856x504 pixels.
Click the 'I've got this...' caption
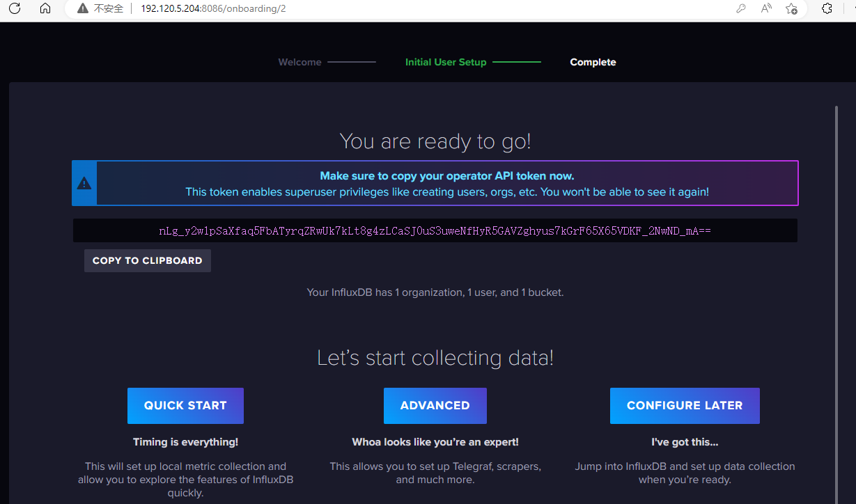click(685, 442)
